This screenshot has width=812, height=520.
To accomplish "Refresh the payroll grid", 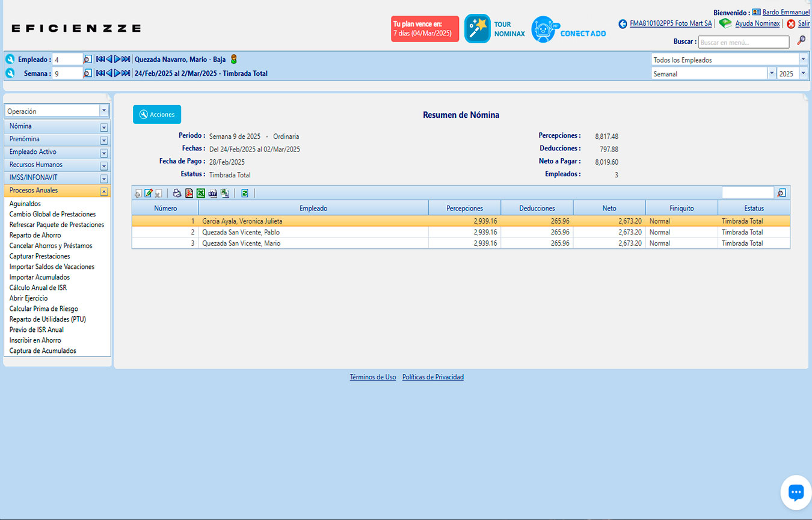I will 245,193.
